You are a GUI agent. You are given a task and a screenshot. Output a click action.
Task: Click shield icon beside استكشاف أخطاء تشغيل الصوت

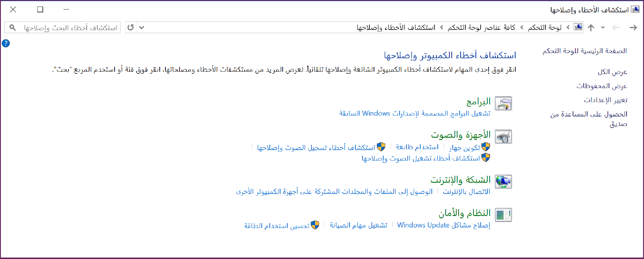point(486,157)
